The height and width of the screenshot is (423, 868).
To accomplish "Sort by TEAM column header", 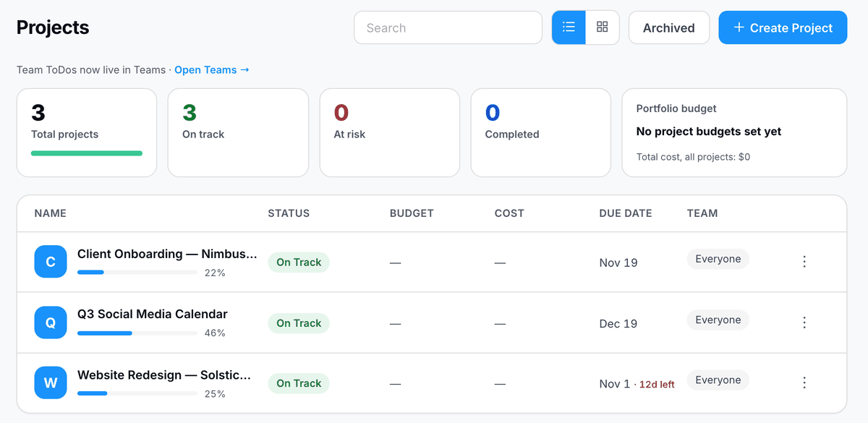I will pyautogui.click(x=702, y=213).
